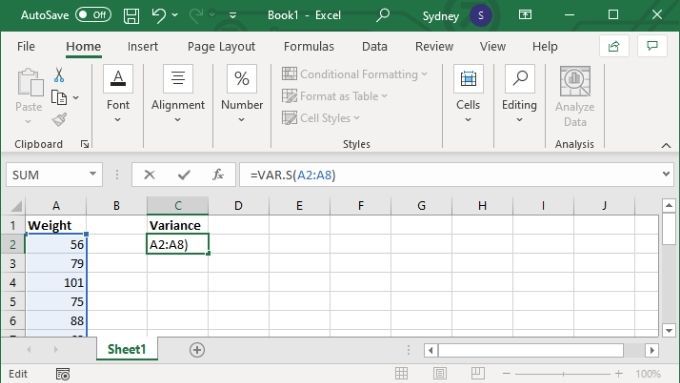Click the zoom slider in status bar

pyautogui.click(x=563, y=373)
